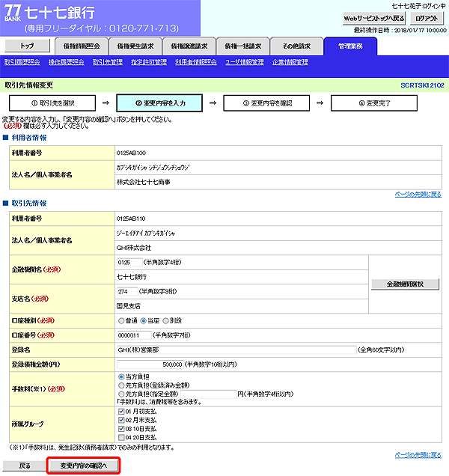Select 先方負担(登録済み金額) fee radio

point(121,385)
